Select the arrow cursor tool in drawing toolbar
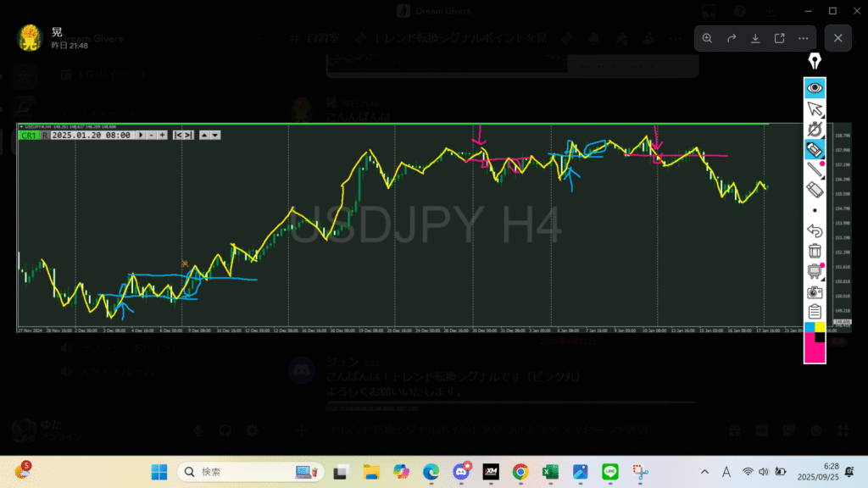Viewport: 868px width, 488px height. point(815,108)
